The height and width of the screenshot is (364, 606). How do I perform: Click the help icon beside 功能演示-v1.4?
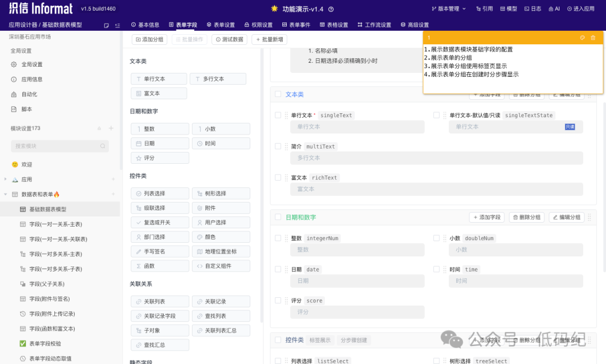point(331,9)
